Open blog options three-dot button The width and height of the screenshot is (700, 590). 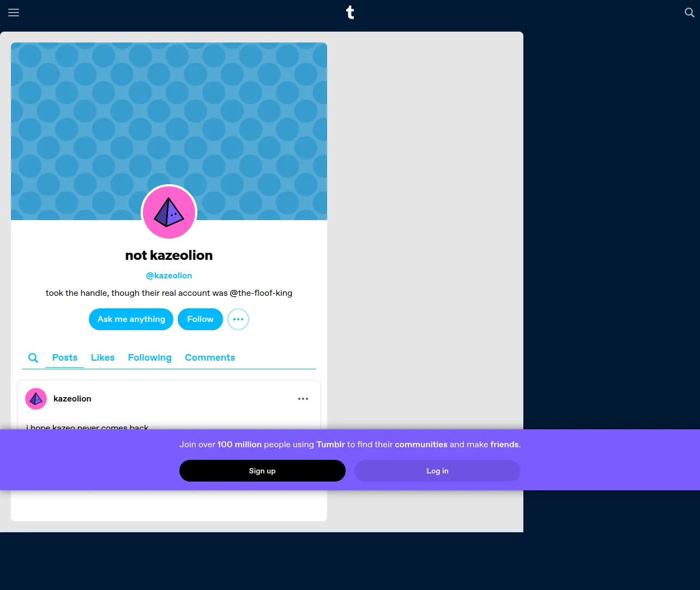238,319
